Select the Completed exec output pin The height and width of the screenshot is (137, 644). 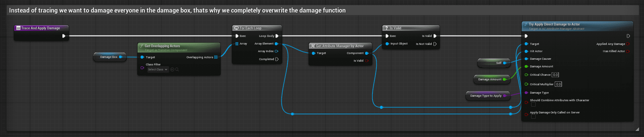277,59
